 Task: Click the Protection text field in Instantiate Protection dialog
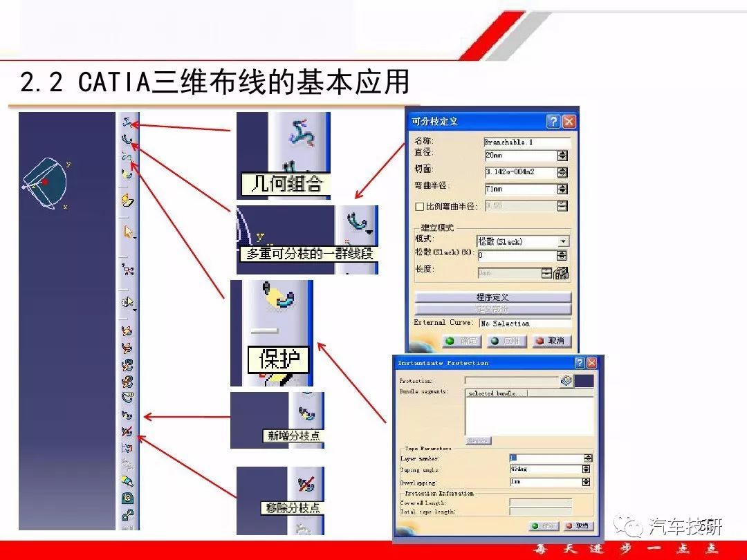click(512, 380)
